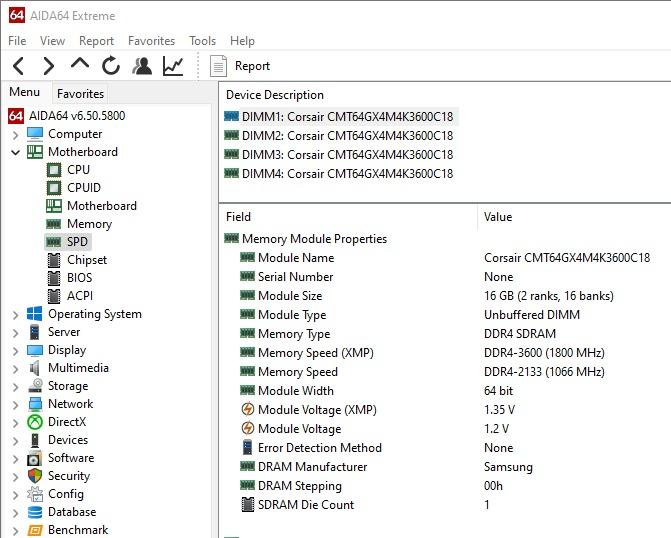This screenshot has width=671, height=538.
Task: Click the Display monitor icon
Action: click(x=35, y=351)
